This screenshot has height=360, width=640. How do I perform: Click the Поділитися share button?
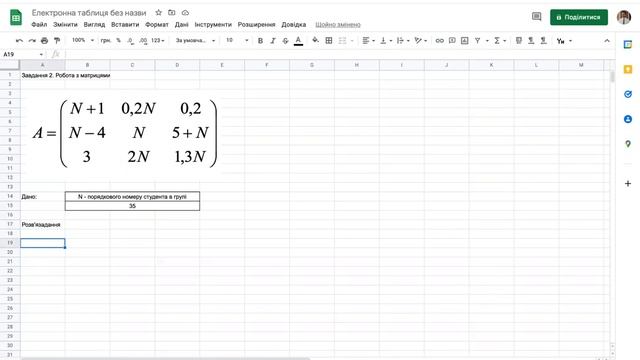579,17
